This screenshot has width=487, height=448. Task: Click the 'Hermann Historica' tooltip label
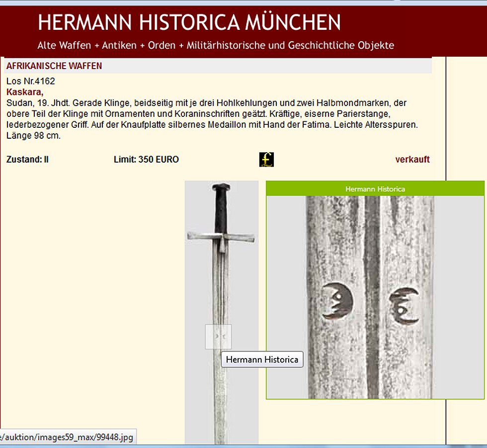[x=262, y=359]
